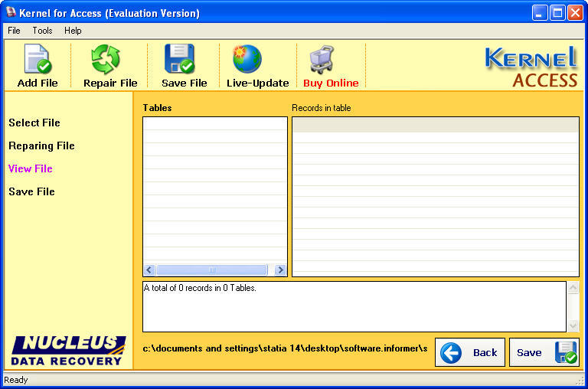The width and height of the screenshot is (588, 389).
Task: Click the Save button at bottom right
Action: click(544, 352)
